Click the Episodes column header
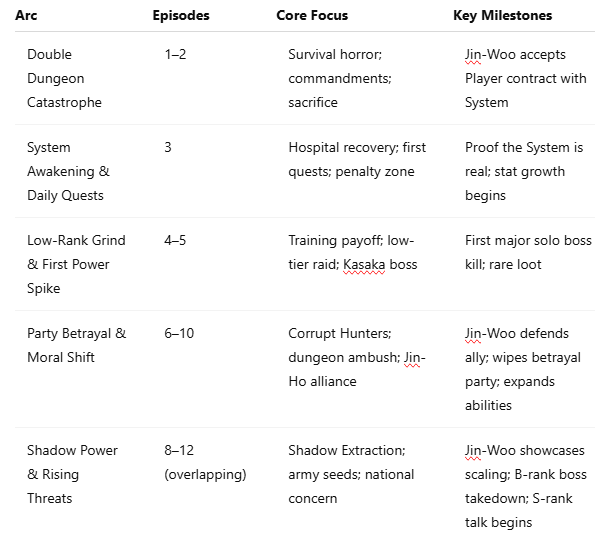The width and height of the screenshot is (613, 548). (x=181, y=16)
